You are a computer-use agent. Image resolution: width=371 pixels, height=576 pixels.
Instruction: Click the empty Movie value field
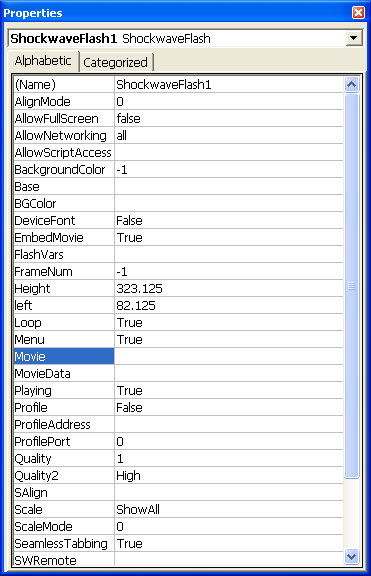coord(229,356)
